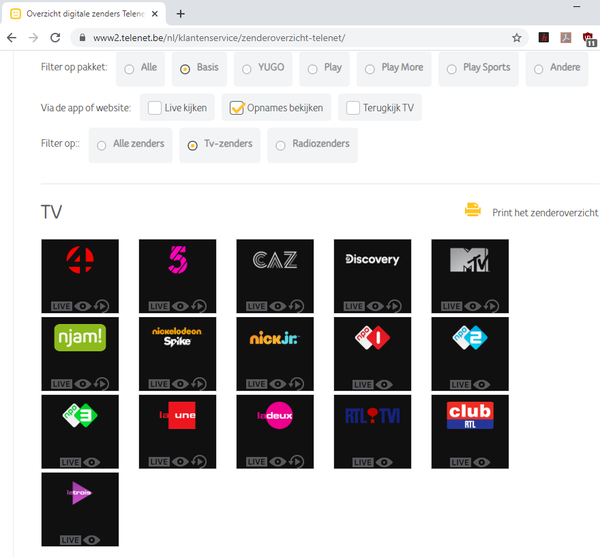
Task: Open the MTV channel tile
Action: (470, 276)
